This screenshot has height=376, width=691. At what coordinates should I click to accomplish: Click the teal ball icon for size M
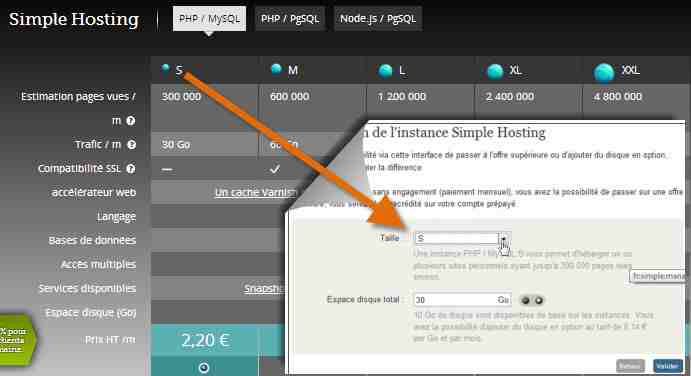[x=276, y=69]
